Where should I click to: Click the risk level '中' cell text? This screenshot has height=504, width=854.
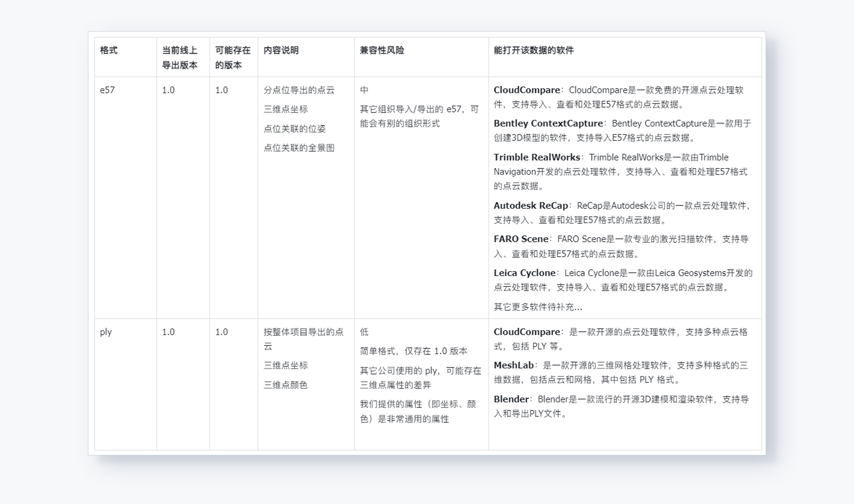(x=364, y=90)
